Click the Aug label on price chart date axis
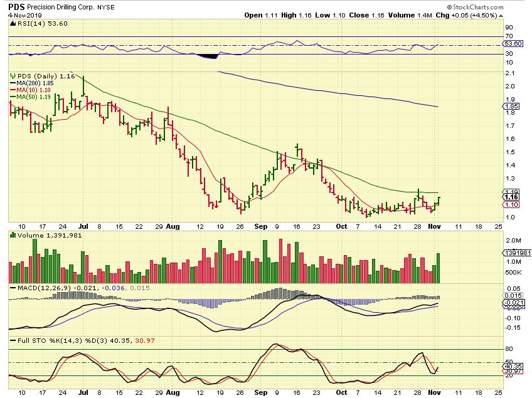The image size is (532, 398). 173,226
